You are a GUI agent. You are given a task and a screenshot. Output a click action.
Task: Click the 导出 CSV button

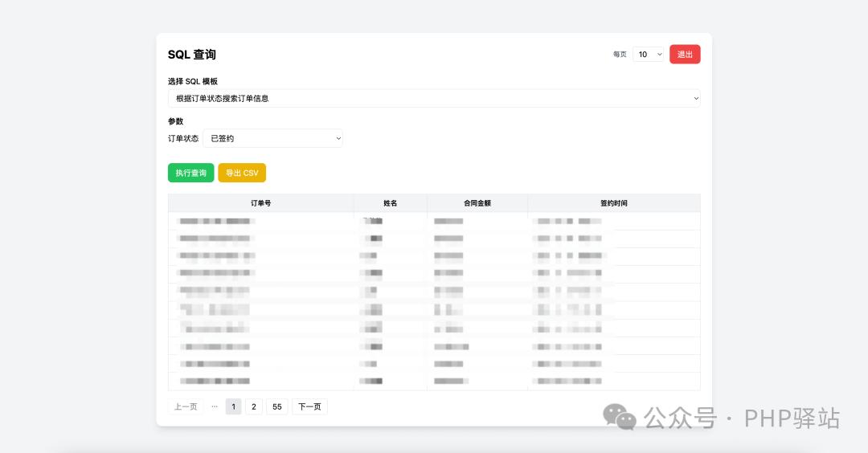(242, 173)
